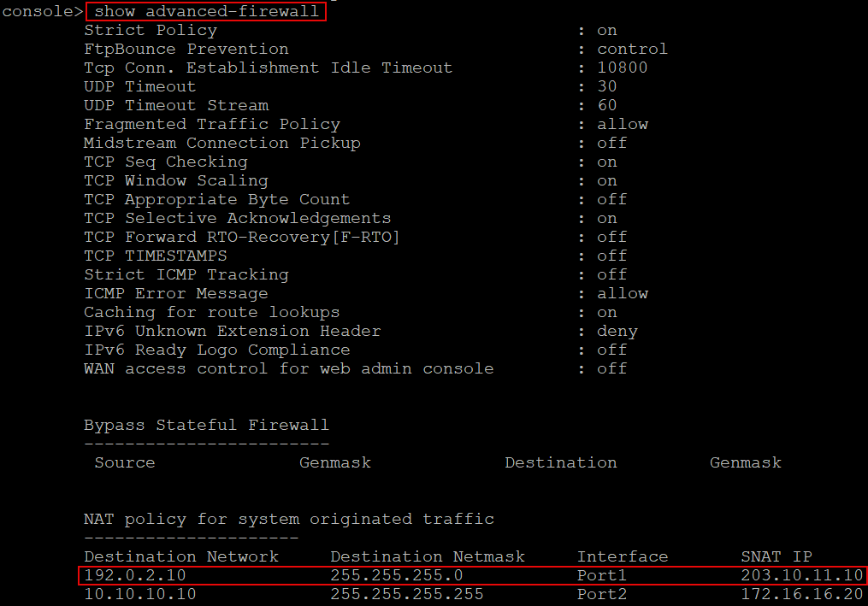Click the 'console>' prompt
This screenshot has width=868, height=606.
[42, 12]
